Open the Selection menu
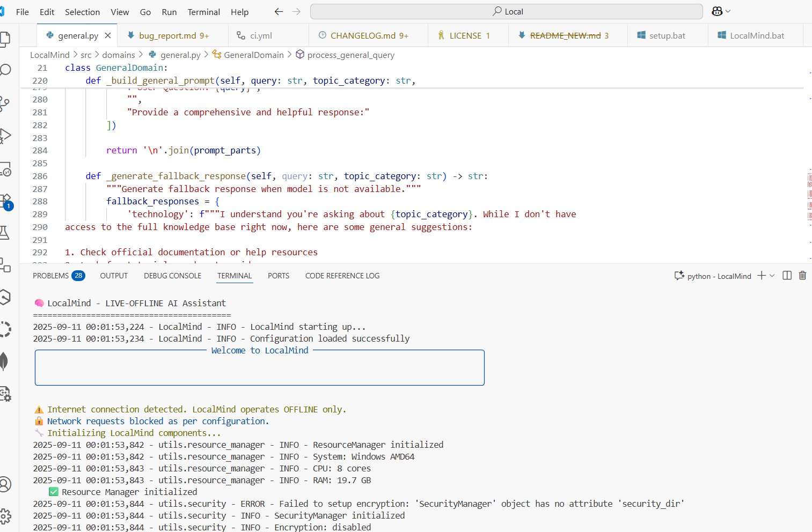 pos(82,12)
